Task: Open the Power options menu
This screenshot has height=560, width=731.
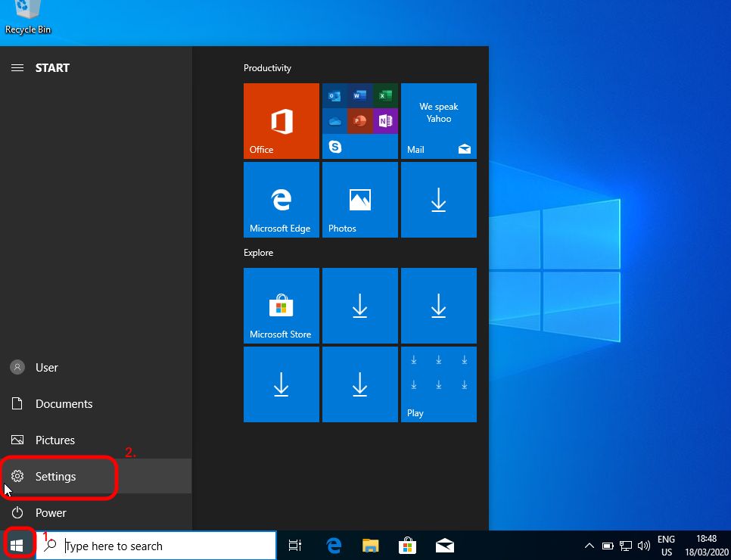Action: click(50, 513)
